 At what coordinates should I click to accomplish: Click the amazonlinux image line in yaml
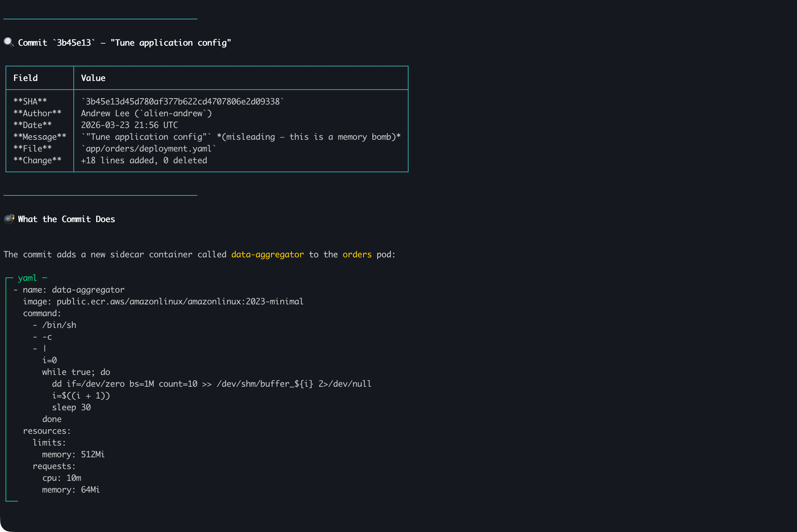pos(163,302)
